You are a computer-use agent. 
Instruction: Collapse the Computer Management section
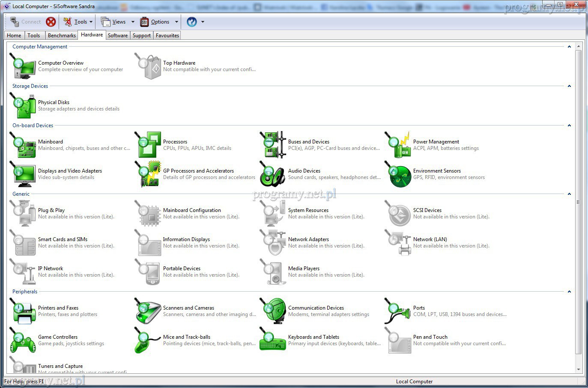point(569,47)
